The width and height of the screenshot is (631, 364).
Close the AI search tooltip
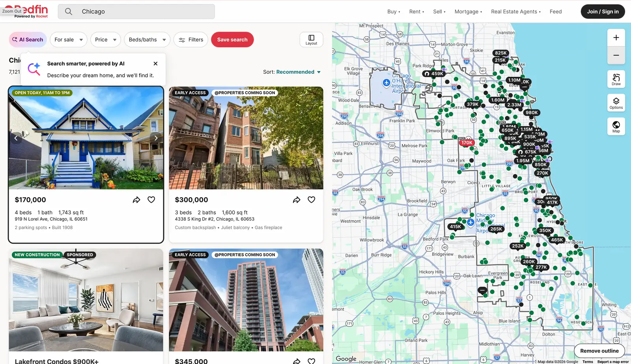[x=155, y=63]
